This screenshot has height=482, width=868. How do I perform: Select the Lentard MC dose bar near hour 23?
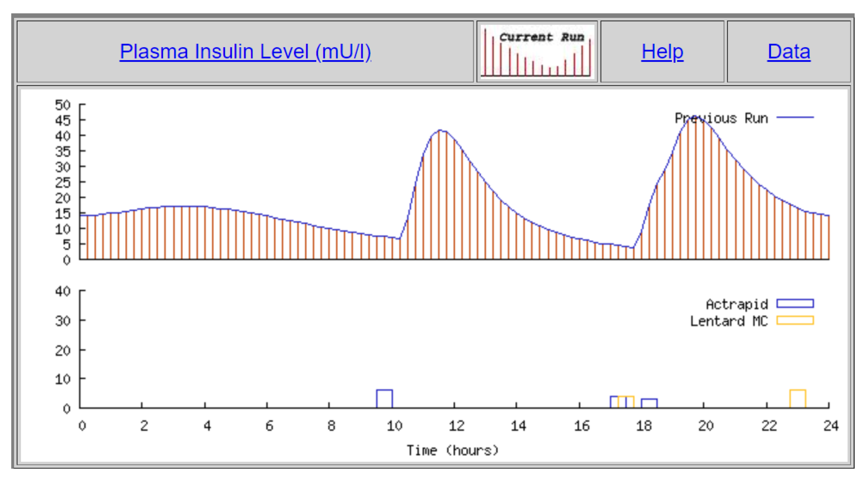(x=797, y=399)
